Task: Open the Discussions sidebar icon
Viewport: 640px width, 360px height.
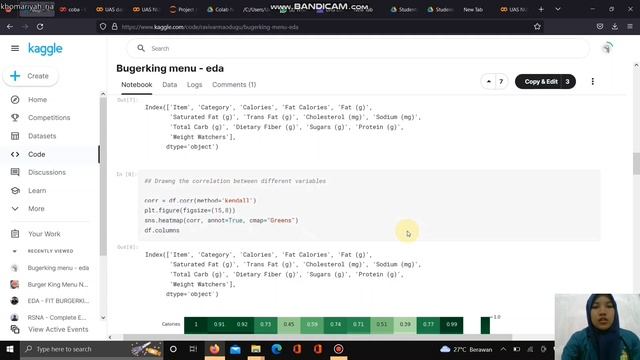Action: [15, 172]
